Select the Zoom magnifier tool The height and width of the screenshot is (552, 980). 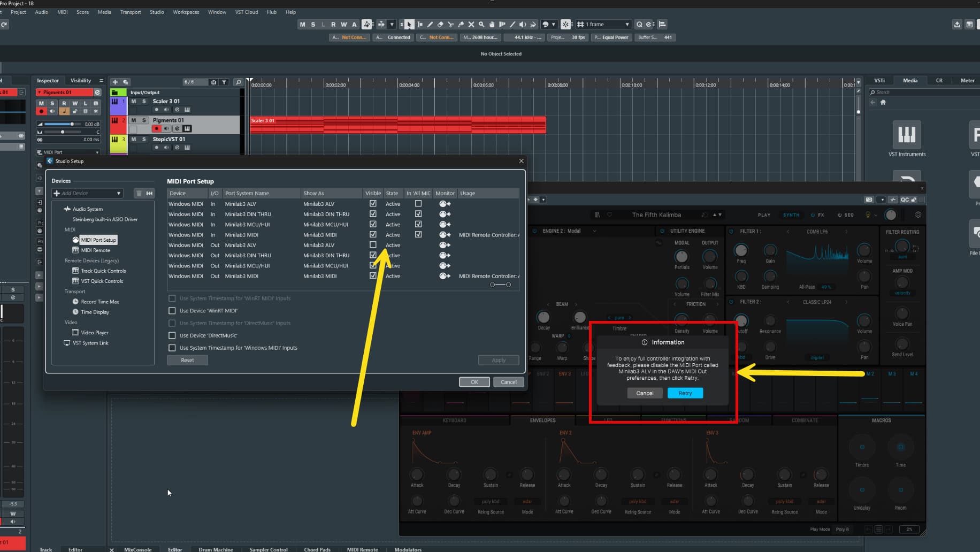(481, 24)
